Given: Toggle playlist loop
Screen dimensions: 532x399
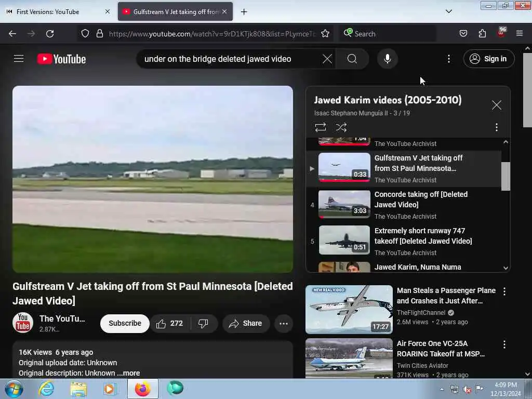Looking at the screenshot, I should coord(320,127).
